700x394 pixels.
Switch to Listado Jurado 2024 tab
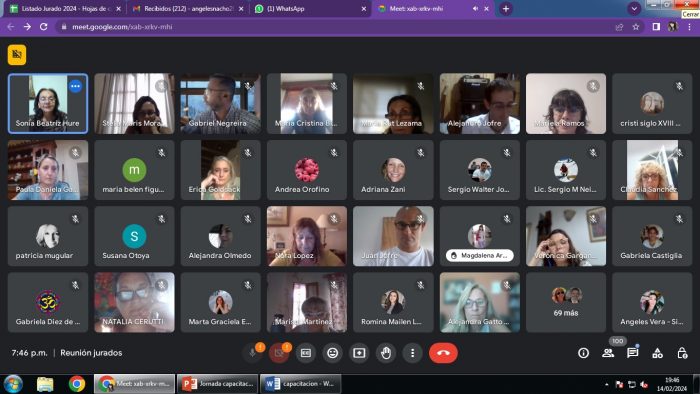(x=66, y=8)
